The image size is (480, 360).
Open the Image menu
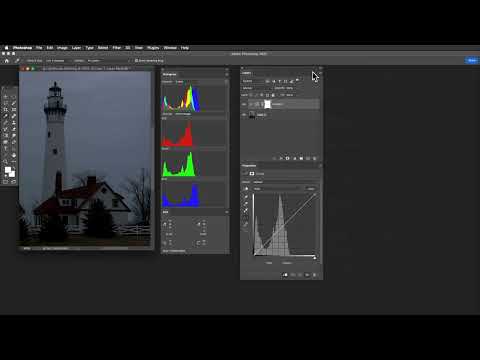click(x=62, y=48)
